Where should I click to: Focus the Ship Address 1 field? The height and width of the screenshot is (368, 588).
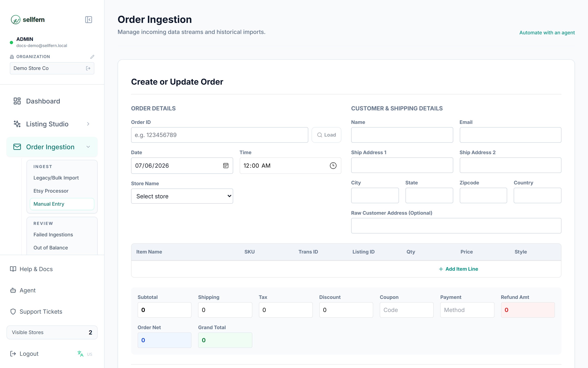(x=402, y=165)
